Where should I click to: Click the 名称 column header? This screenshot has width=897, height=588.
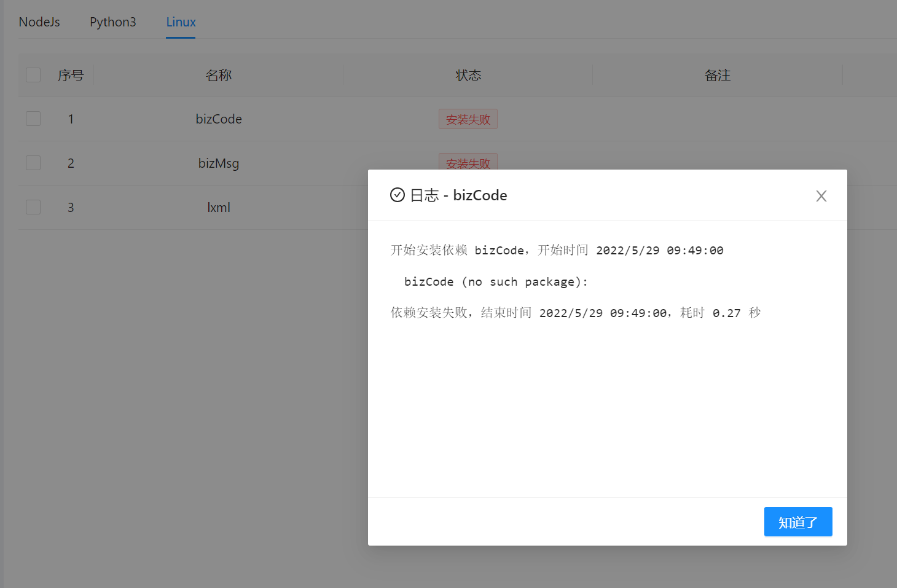[219, 74]
